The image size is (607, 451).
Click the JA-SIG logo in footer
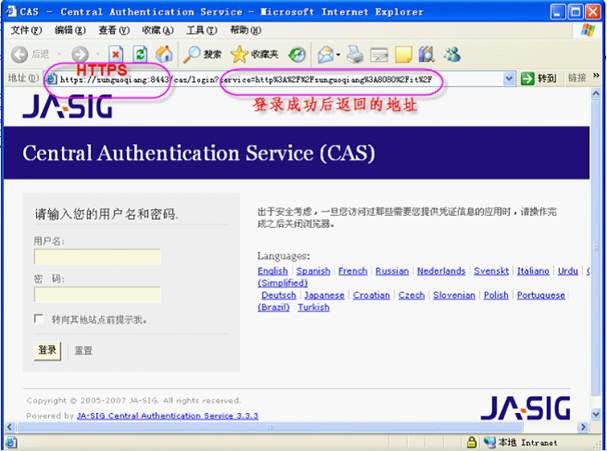526,408
